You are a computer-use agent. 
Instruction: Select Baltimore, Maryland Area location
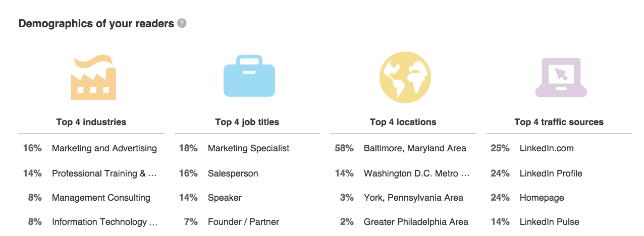click(415, 148)
